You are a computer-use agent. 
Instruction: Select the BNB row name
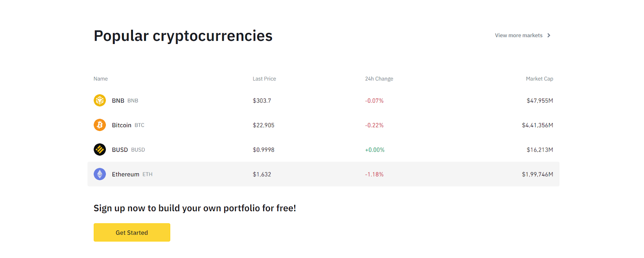[x=125, y=101]
